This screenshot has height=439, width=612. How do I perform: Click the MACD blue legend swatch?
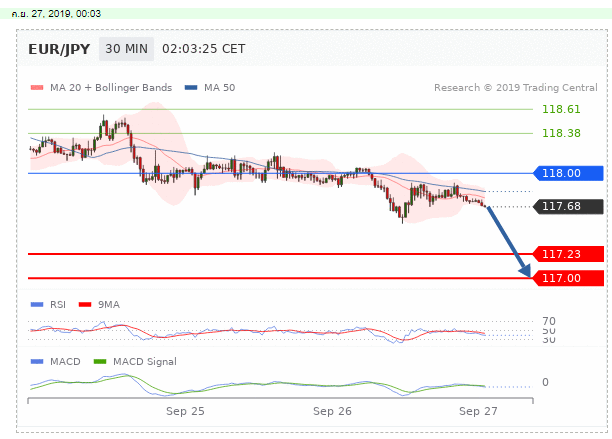pyautogui.click(x=37, y=362)
